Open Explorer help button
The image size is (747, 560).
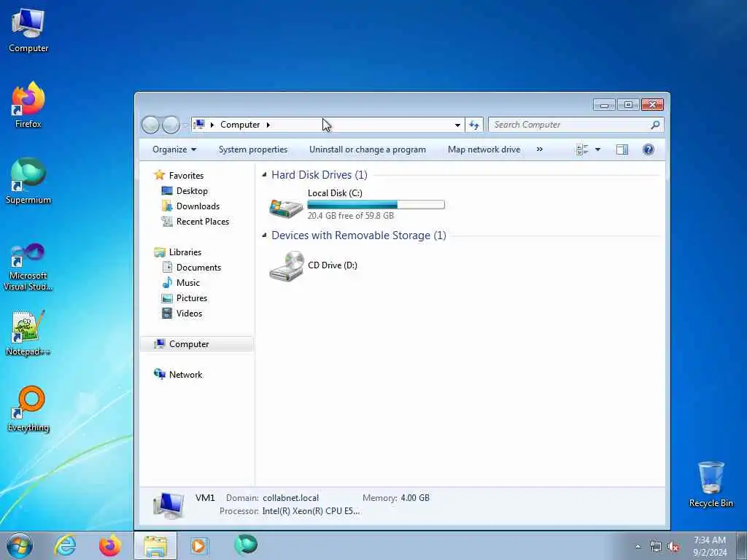click(x=648, y=149)
